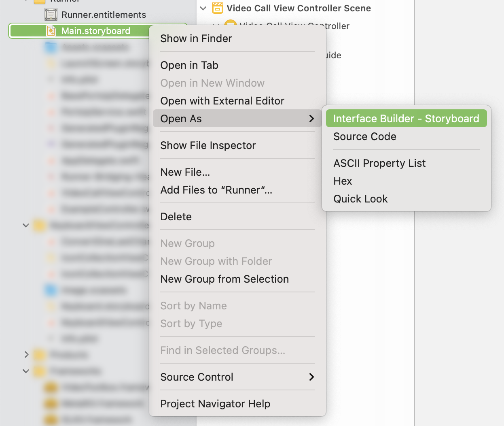Click the Video Call View Controller Scene icon
The width and height of the screenshot is (504, 426).
click(218, 8)
